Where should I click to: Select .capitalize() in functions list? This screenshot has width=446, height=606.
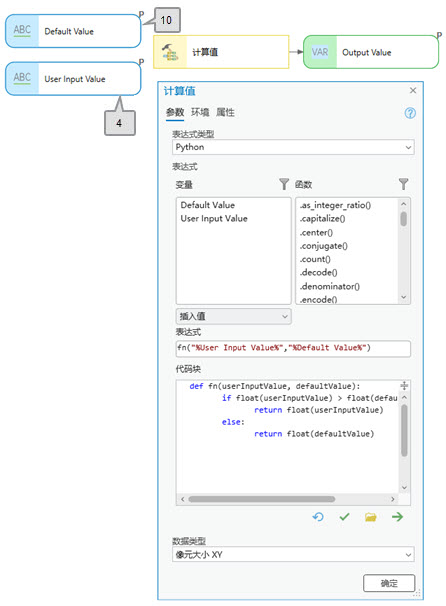pos(322,219)
